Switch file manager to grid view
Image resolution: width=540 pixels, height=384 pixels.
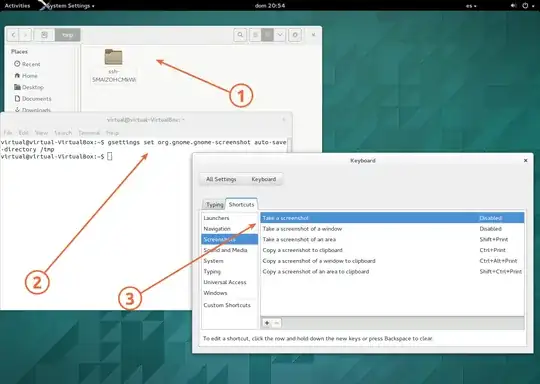(x=267, y=35)
